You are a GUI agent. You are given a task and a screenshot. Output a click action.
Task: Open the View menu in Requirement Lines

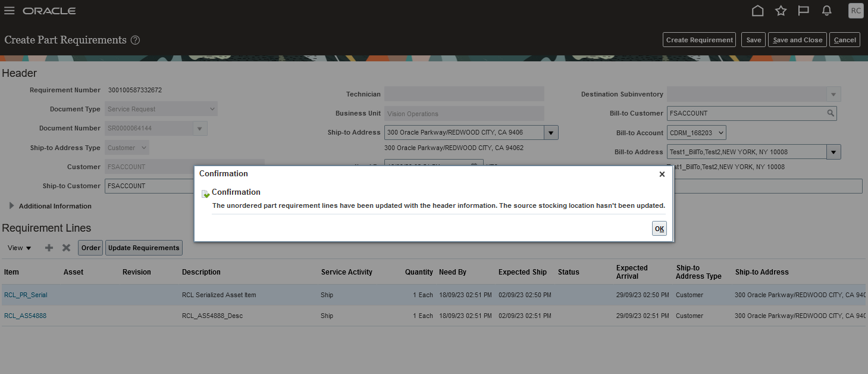20,248
